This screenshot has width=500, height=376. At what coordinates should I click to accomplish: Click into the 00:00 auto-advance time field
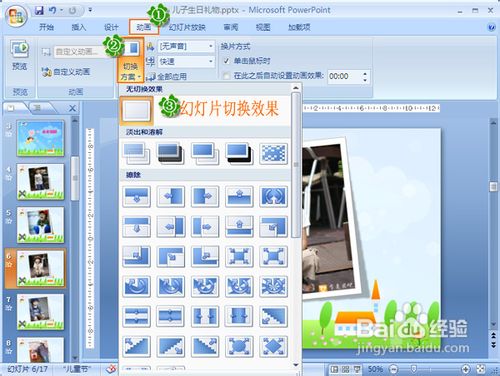pyautogui.click(x=344, y=77)
